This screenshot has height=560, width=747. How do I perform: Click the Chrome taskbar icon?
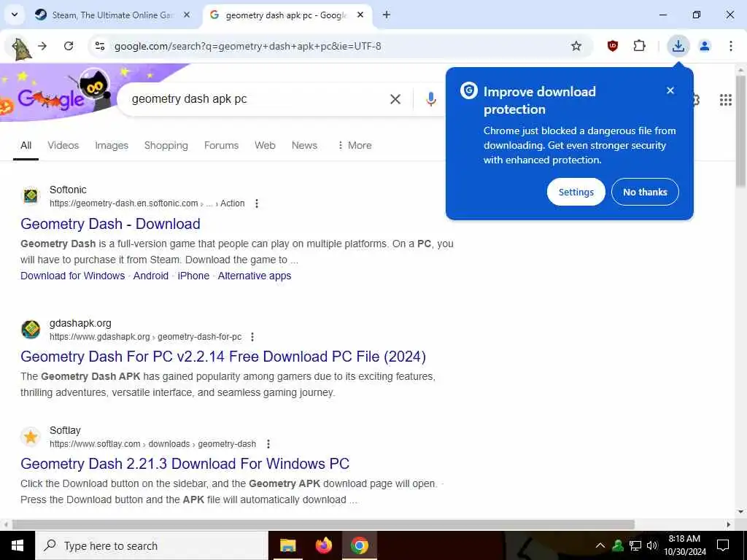point(360,545)
